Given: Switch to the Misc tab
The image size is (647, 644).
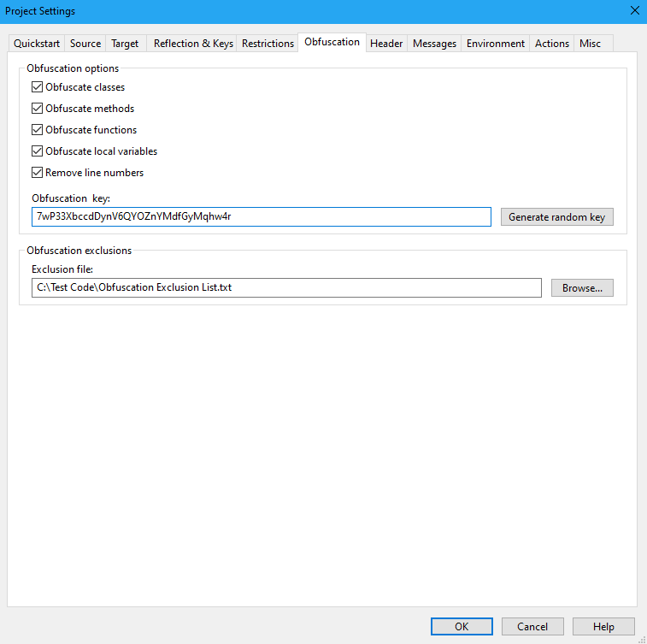Looking at the screenshot, I should 590,44.
